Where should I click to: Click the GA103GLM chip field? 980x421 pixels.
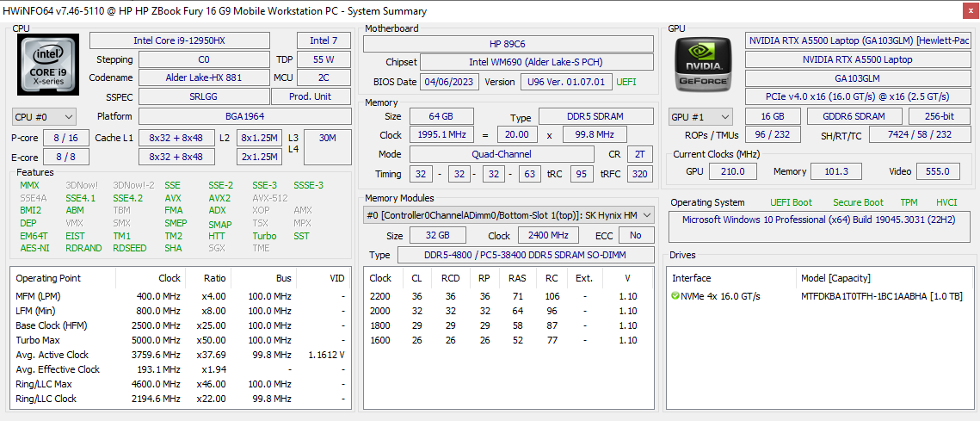pos(858,79)
